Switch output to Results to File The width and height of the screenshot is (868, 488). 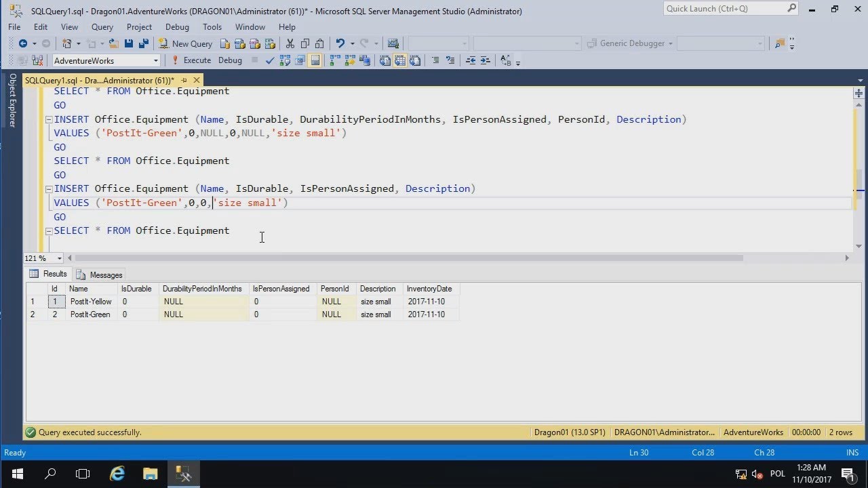click(x=415, y=60)
